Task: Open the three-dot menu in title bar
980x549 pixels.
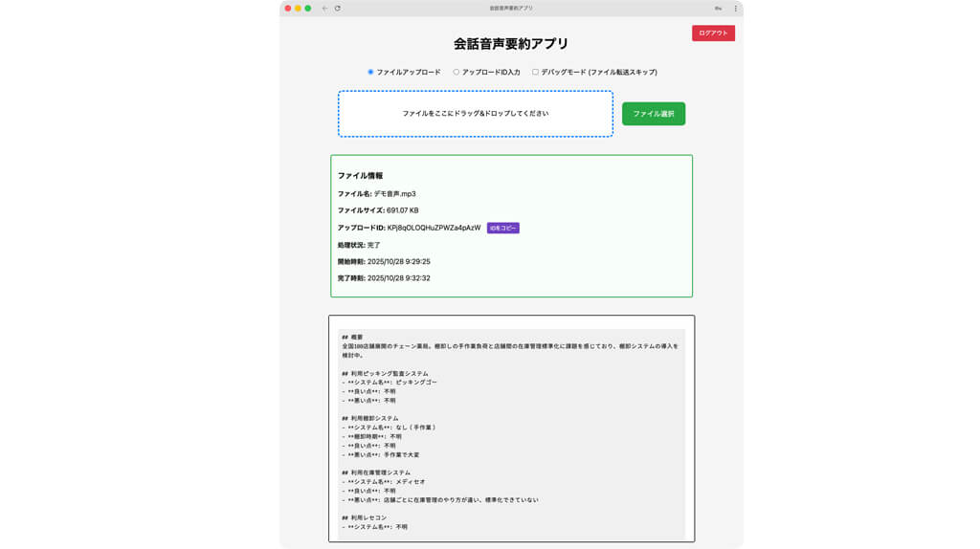Action: (735, 8)
